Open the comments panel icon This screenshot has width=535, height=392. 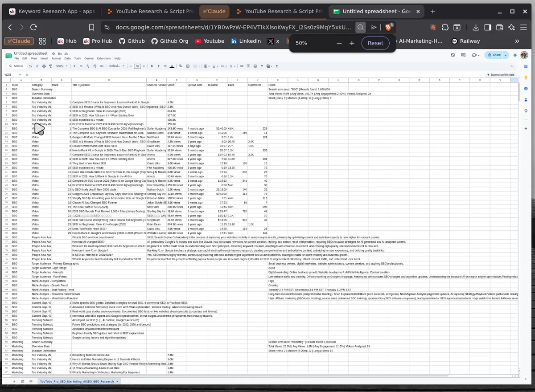(463, 55)
